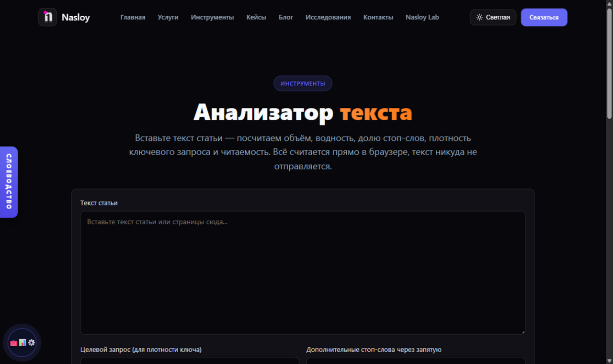Open Инструменты in the navigation bar

click(x=212, y=17)
